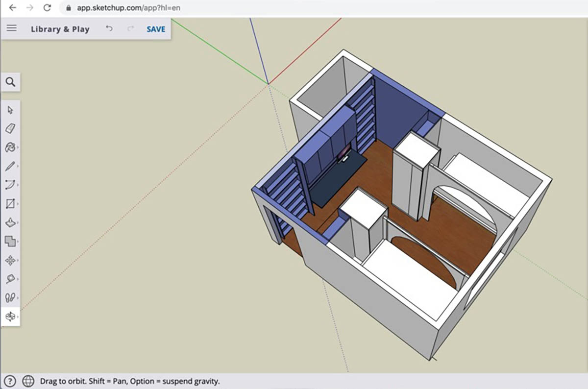588x389 pixels.
Task: Open the hamburger main menu
Action: [11, 28]
